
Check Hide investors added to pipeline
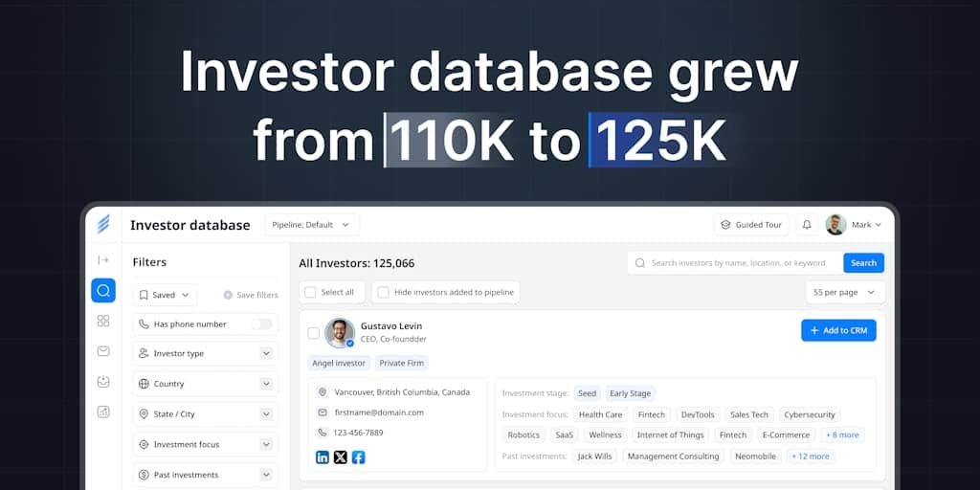pyautogui.click(x=383, y=293)
